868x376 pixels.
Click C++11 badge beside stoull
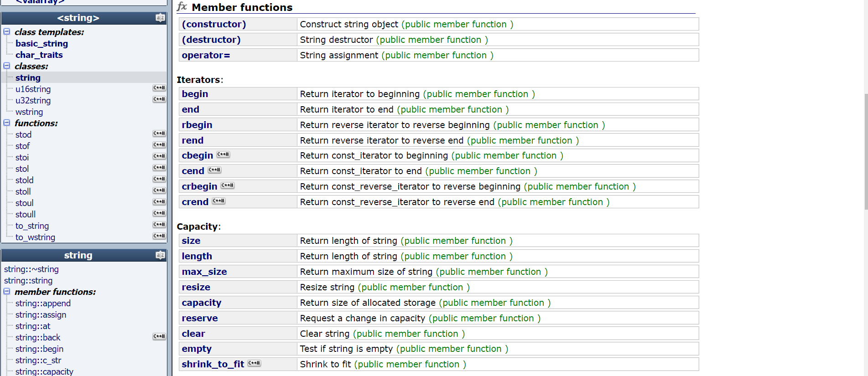coord(159,213)
